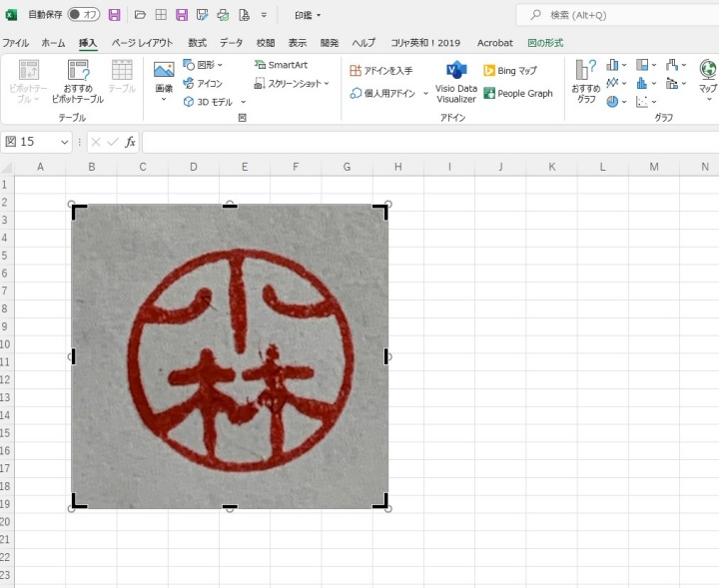
Task: Click the print preview printer icon
Action: tap(224, 15)
